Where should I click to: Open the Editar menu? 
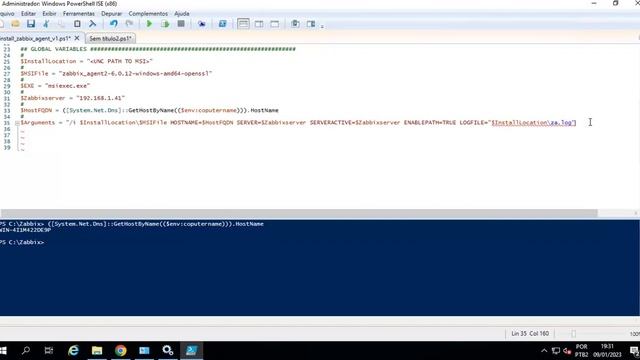pyautogui.click(x=28, y=13)
